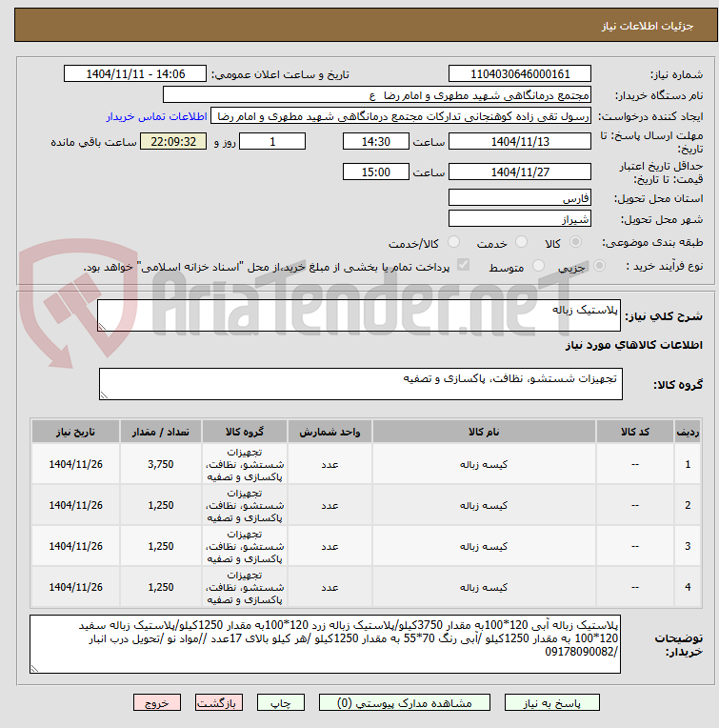Viewport: 719px width, 728px height.
Task: Click the تعداد / مقدار column header
Action: click(x=161, y=433)
